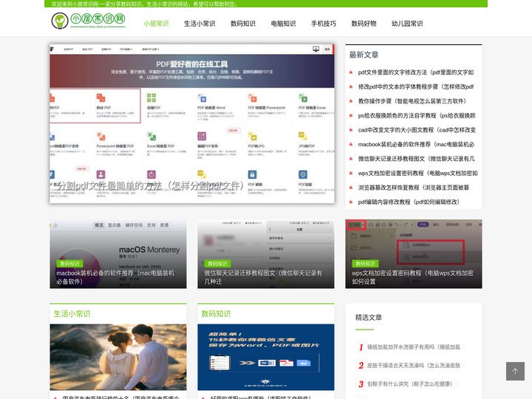Open the PDF split tools banner image
The image size is (532, 399).
[192, 123]
